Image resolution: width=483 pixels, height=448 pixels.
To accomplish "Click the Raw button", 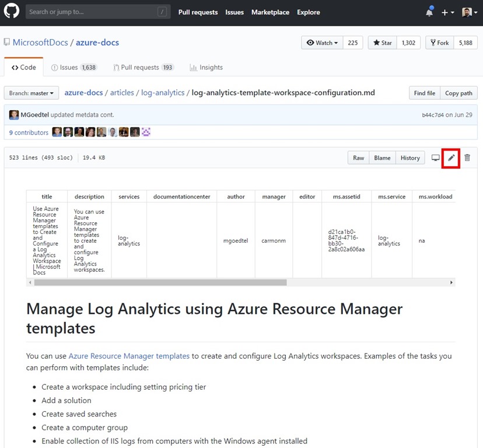I will click(358, 158).
